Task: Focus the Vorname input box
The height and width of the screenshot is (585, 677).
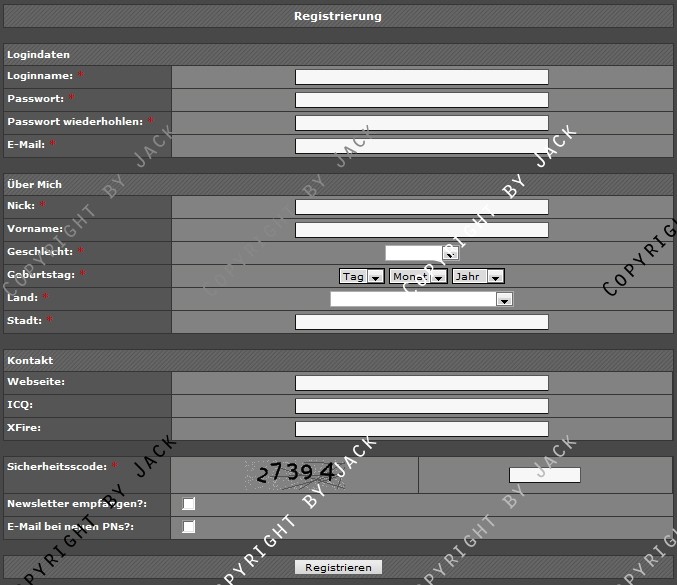Action: pos(421,230)
